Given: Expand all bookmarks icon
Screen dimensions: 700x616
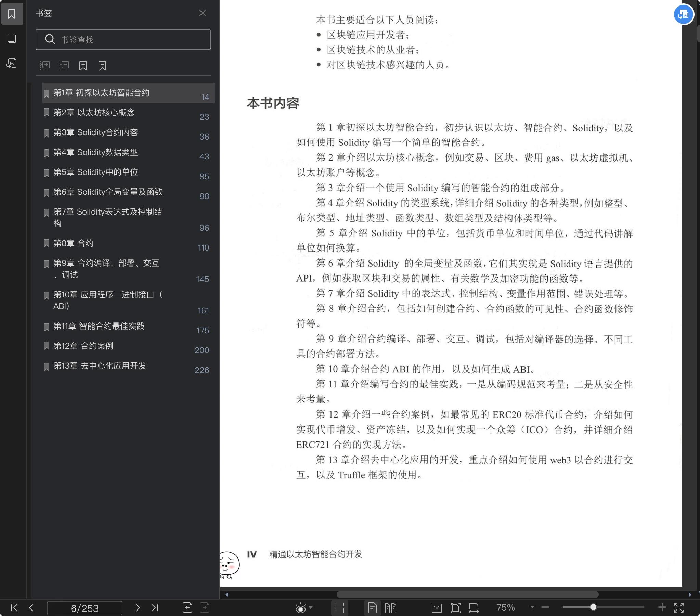Looking at the screenshot, I should coord(45,65).
